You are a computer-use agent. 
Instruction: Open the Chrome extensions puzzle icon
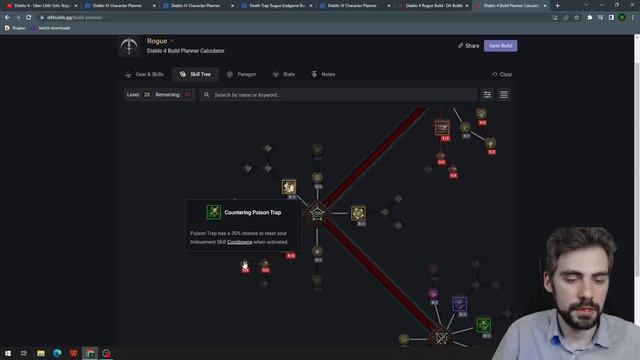589,18
